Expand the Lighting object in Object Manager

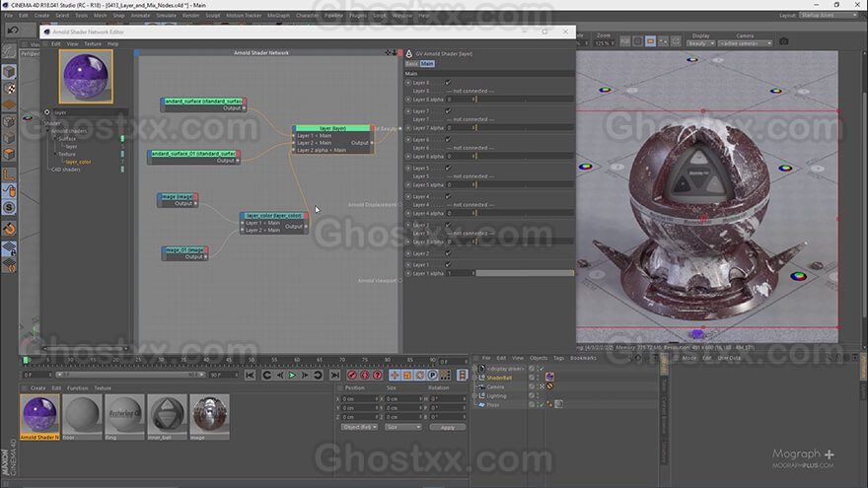click(474, 395)
